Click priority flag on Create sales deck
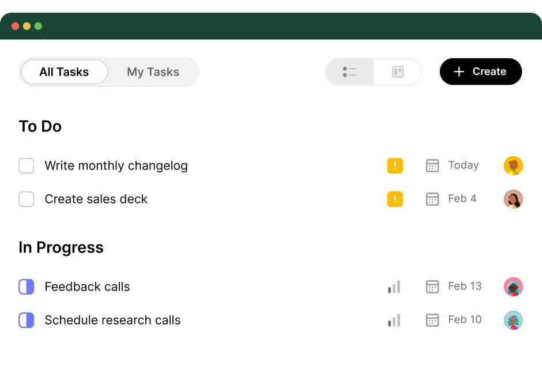 pyautogui.click(x=395, y=199)
